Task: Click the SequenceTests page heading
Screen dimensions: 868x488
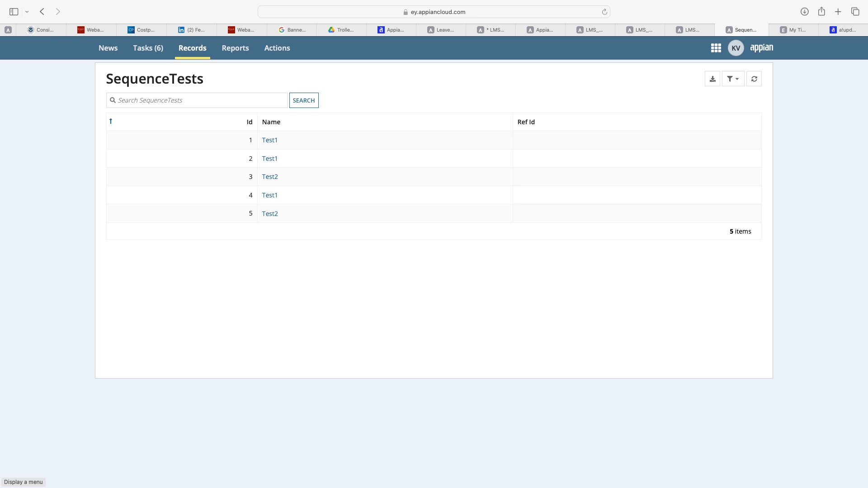Action: (155, 79)
